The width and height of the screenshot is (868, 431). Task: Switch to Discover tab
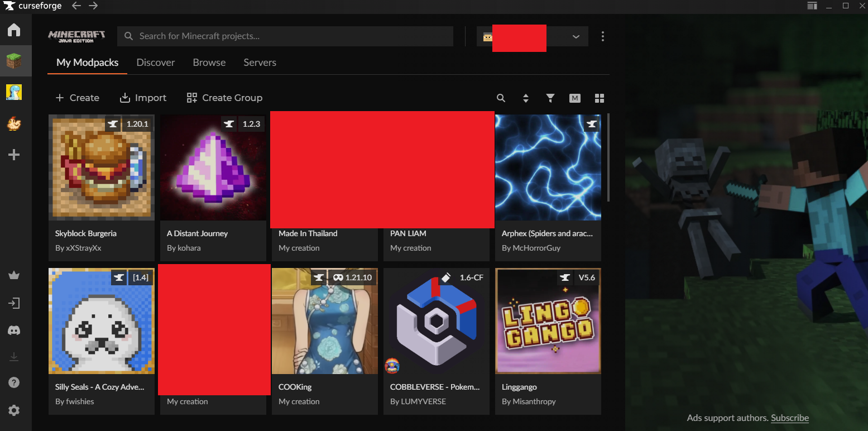(x=156, y=63)
